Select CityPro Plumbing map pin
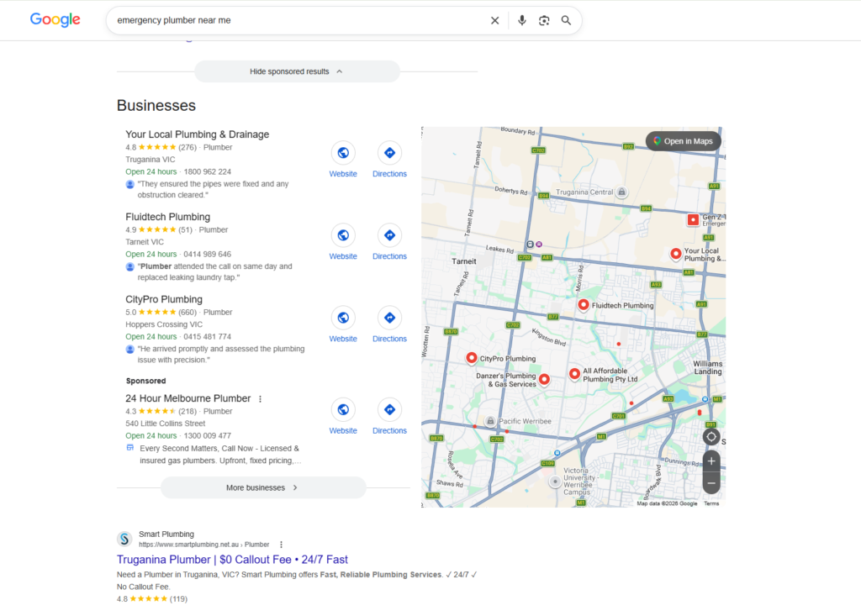Screen dimensions: 861x616 471,358
